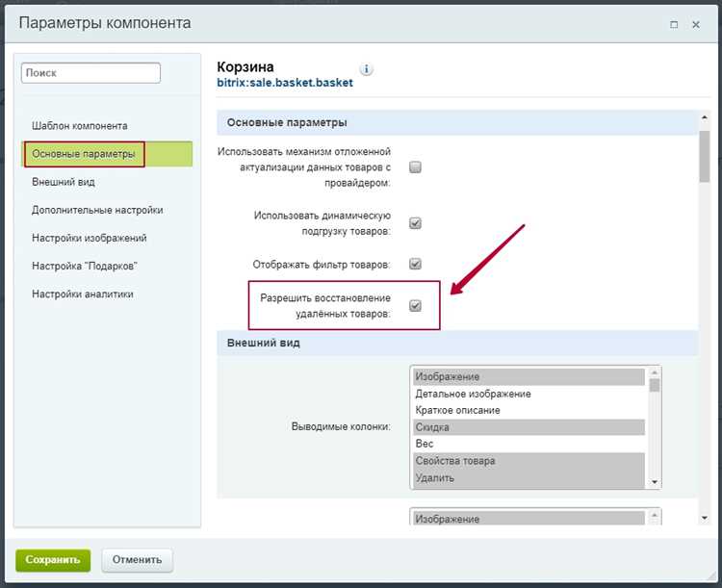Click the second column list up arrow
Viewport: 722px width, 588px height.
click(655, 515)
